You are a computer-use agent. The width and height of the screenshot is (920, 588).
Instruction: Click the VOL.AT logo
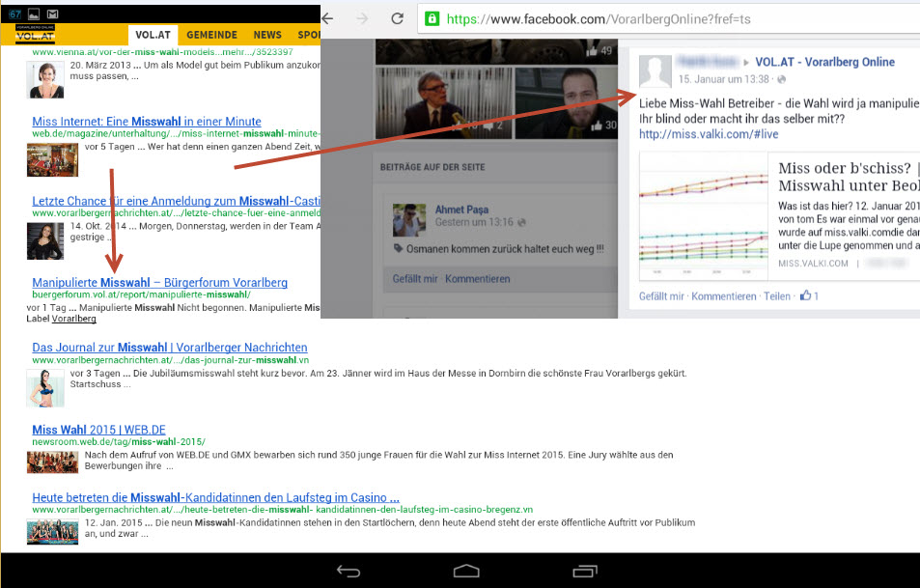(35, 34)
